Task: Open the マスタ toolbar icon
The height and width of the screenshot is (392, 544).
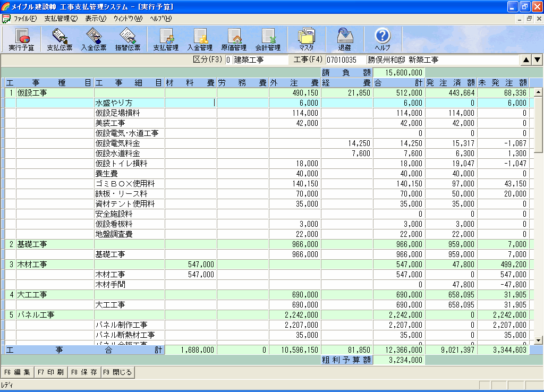Action: coord(306,39)
